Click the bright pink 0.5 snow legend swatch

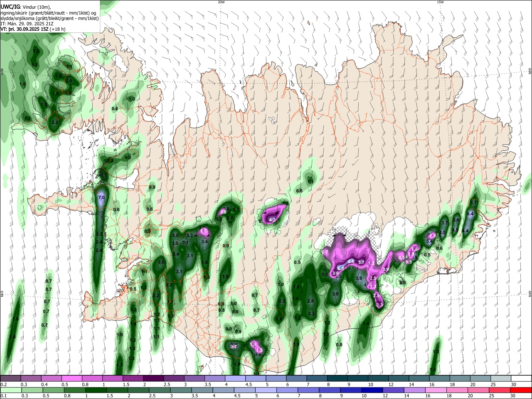tap(71, 379)
